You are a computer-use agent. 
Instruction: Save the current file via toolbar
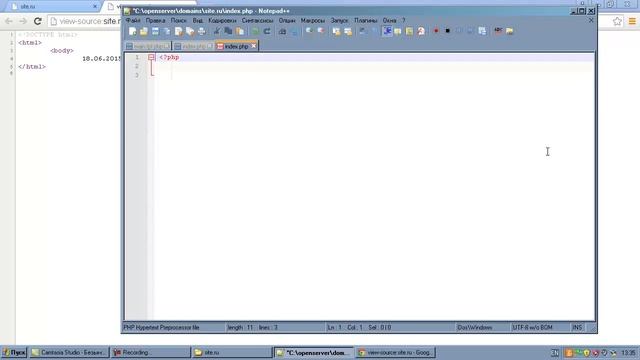tap(155, 31)
